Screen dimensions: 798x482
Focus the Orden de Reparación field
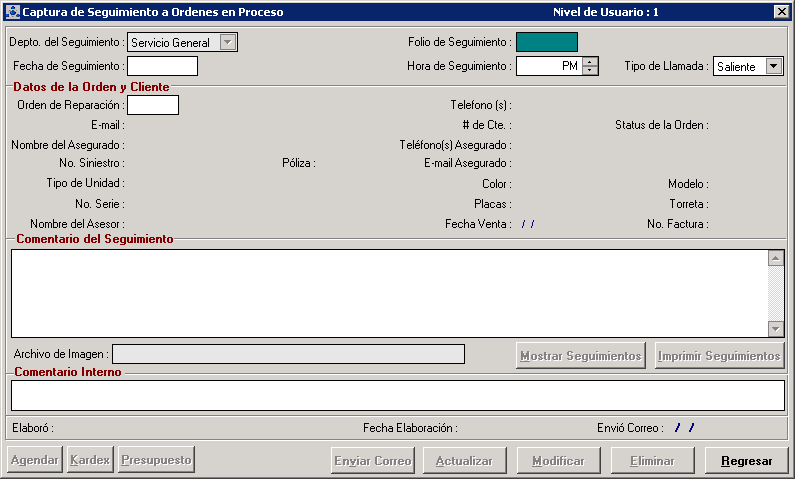coord(153,105)
